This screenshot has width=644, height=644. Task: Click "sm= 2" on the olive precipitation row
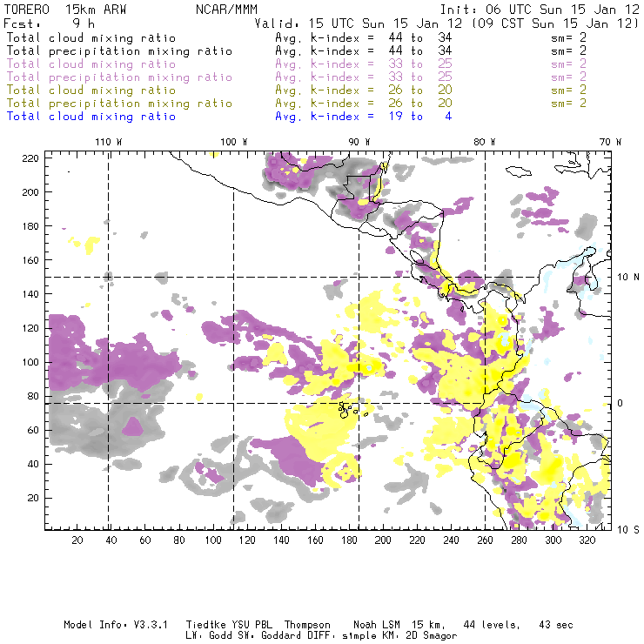(x=568, y=103)
